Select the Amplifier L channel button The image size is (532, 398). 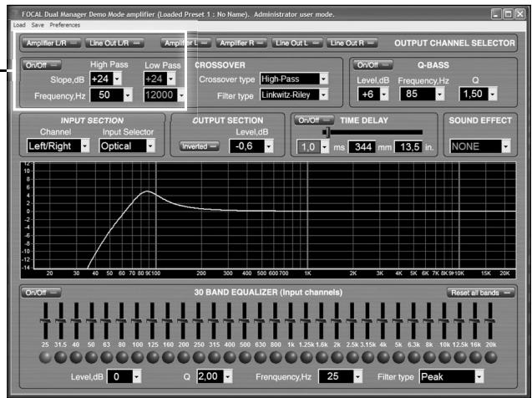pyautogui.click(x=186, y=43)
